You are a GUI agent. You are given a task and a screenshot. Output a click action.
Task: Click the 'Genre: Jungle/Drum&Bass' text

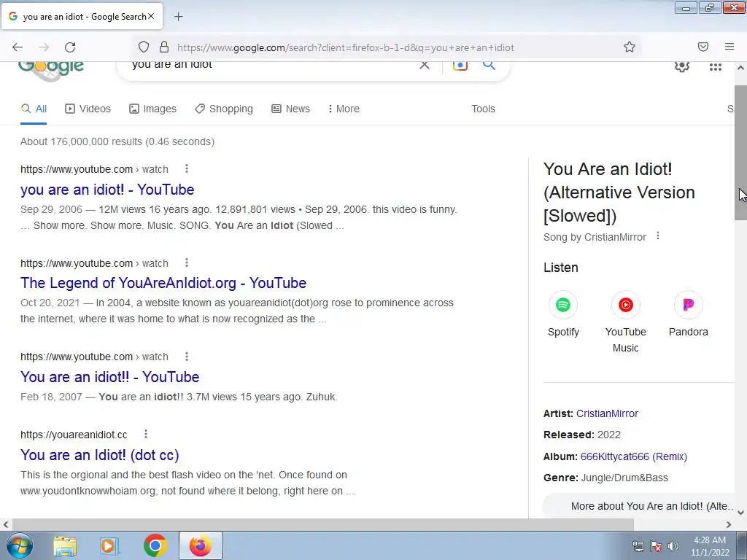click(605, 478)
